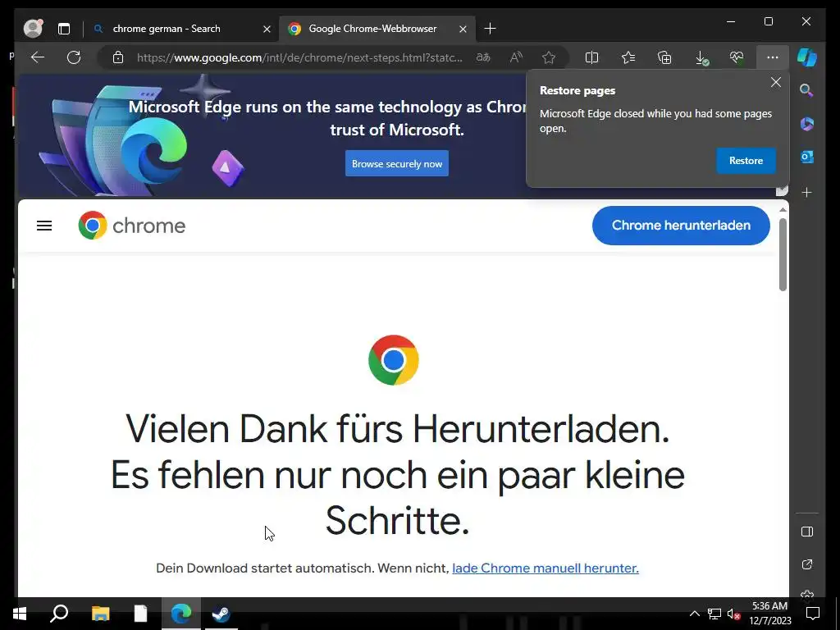Open Collections panel
The width and height of the screenshot is (840, 630).
point(664,57)
